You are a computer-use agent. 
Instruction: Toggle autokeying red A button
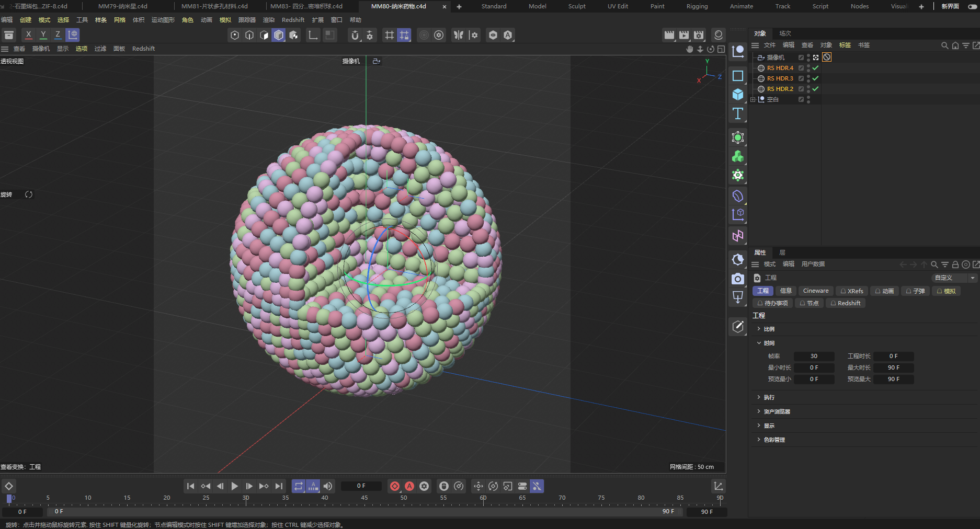[x=409, y=486]
